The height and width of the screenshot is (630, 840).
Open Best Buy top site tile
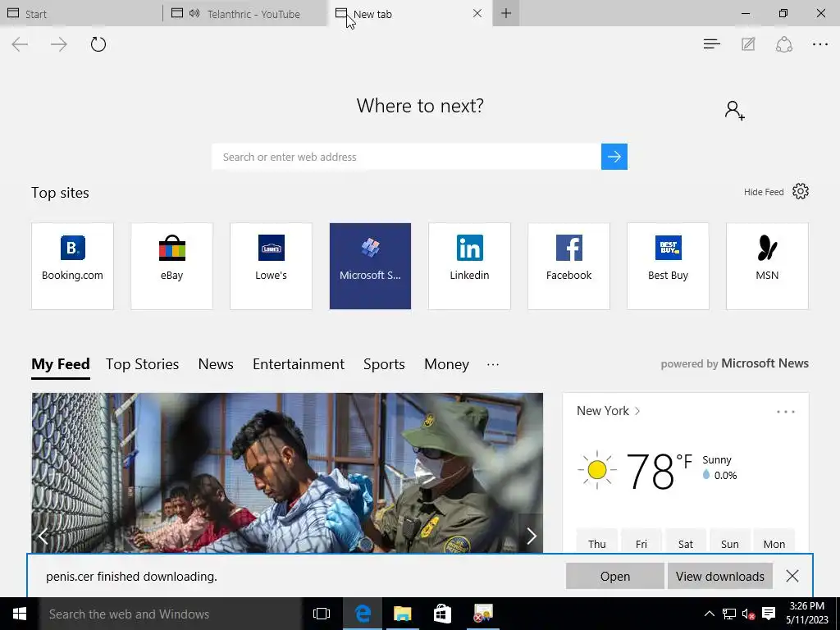pyautogui.click(x=668, y=267)
